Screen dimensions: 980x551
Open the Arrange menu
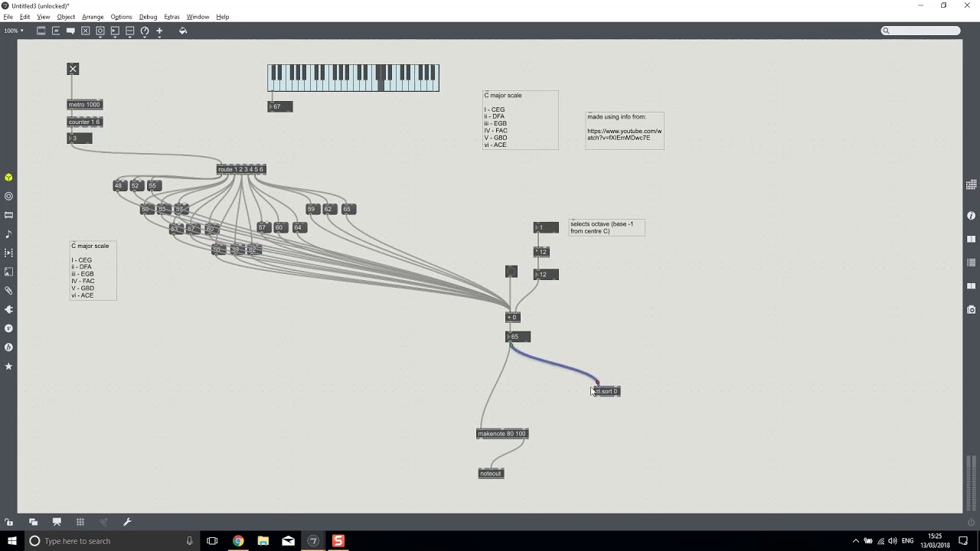click(x=93, y=16)
